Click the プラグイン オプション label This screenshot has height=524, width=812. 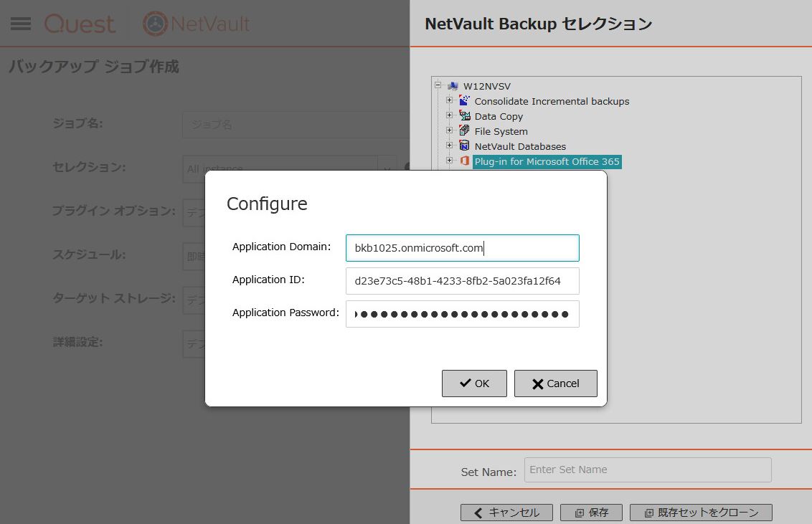pos(114,211)
